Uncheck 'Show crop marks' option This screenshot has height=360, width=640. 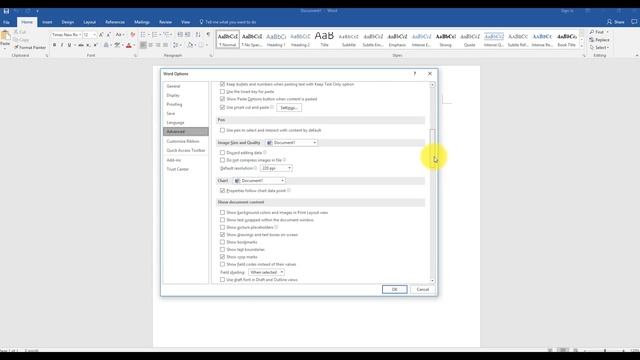tap(222, 257)
